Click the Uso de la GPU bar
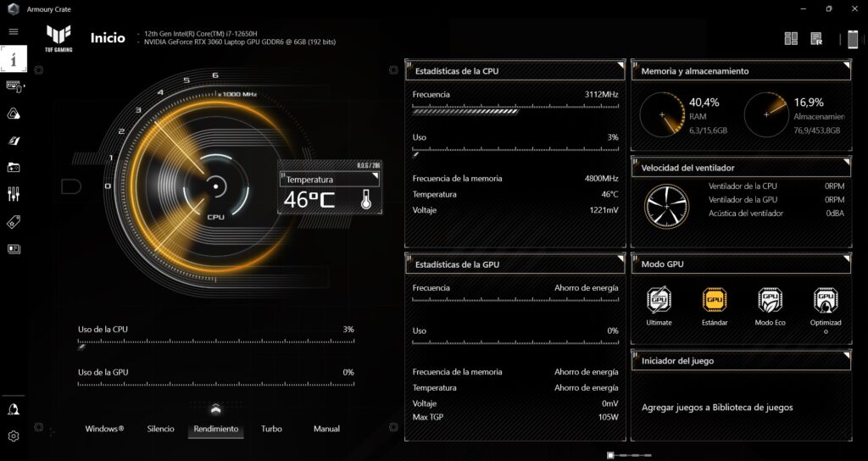868x461 pixels. pyautogui.click(x=216, y=384)
